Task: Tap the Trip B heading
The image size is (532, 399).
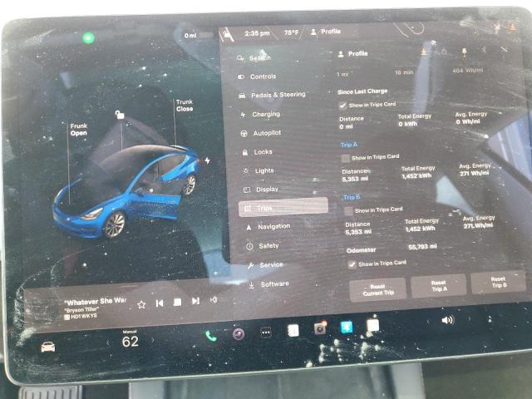Action: pyautogui.click(x=352, y=197)
